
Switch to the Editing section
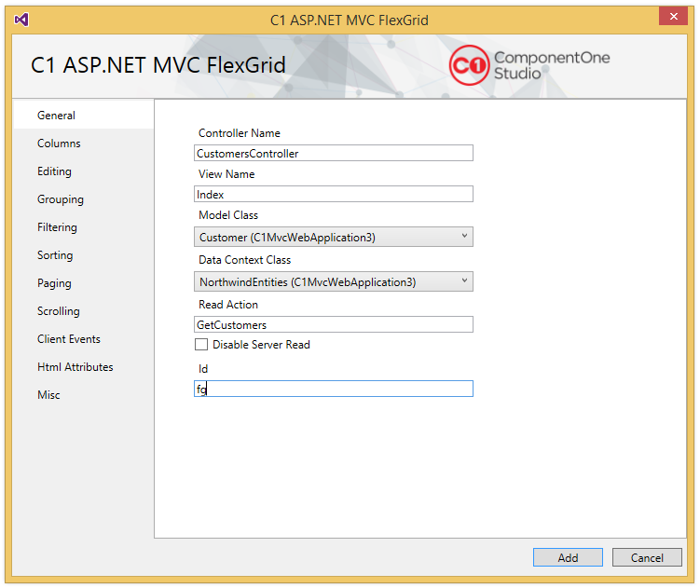[54, 171]
